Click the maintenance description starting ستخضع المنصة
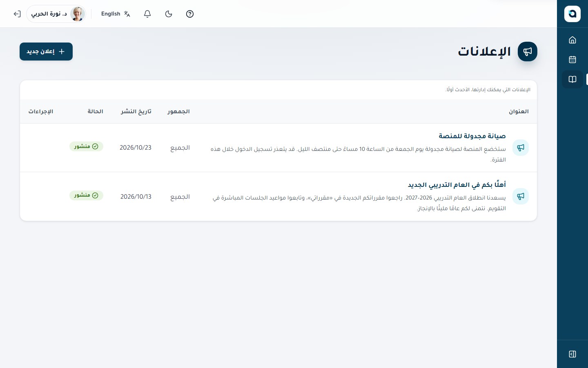Viewport: 588px width, 368px height. (x=358, y=154)
